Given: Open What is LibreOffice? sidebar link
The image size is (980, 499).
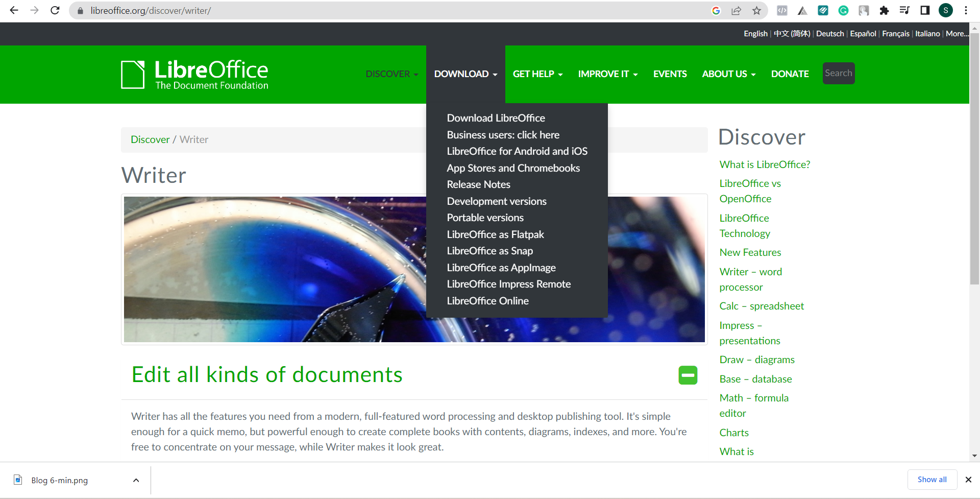Looking at the screenshot, I should point(765,164).
